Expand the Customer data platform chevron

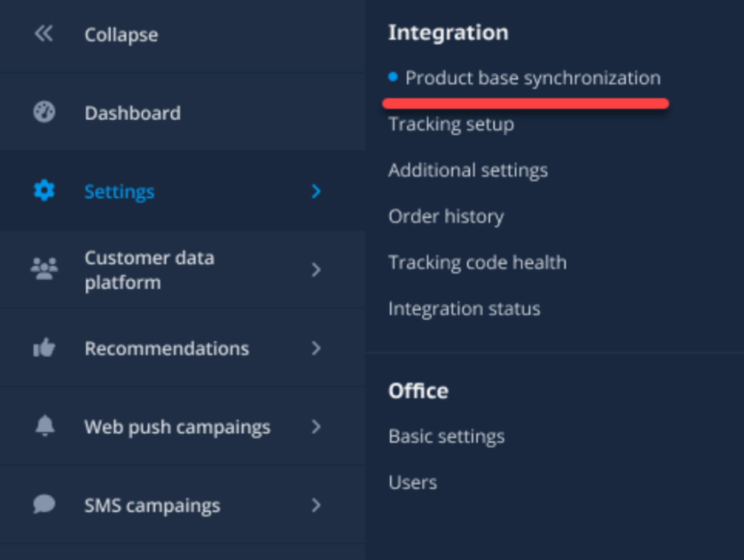pyautogui.click(x=316, y=270)
